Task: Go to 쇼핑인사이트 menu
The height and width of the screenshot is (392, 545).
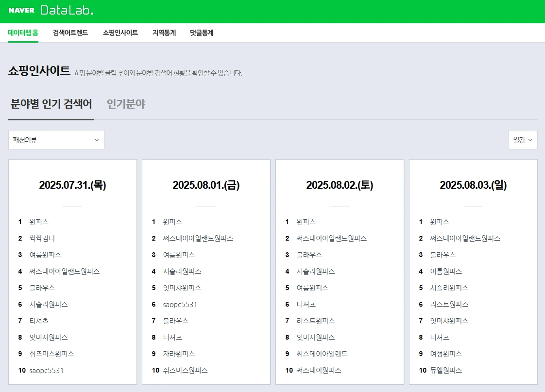Action: [x=120, y=33]
